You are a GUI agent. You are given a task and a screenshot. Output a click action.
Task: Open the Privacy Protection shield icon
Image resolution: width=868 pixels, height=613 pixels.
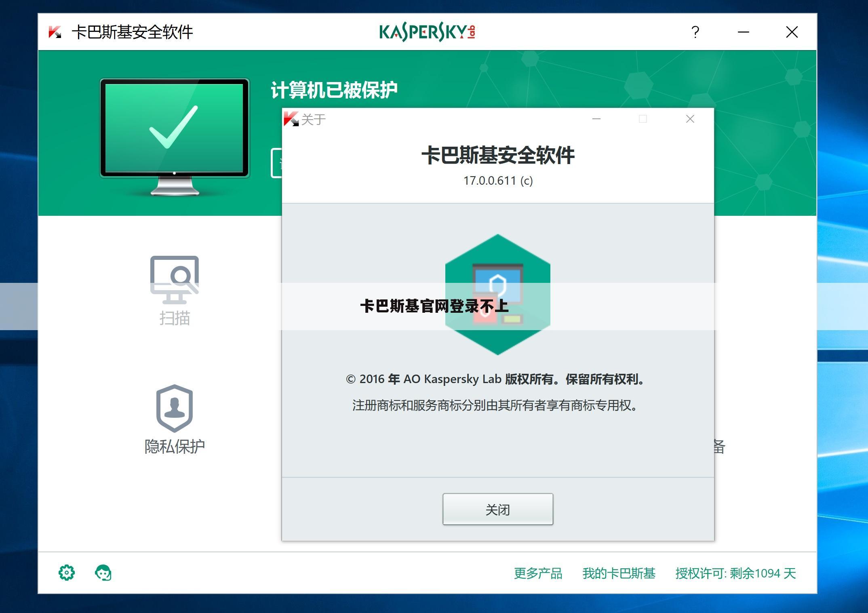pyautogui.click(x=175, y=408)
